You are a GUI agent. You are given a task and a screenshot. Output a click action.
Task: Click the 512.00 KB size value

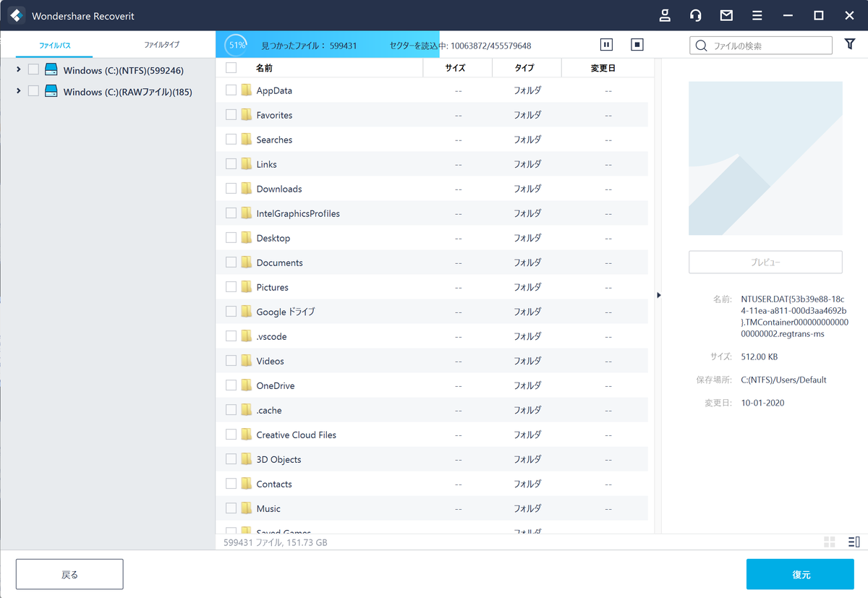pyautogui.click(x=759, y=356)
